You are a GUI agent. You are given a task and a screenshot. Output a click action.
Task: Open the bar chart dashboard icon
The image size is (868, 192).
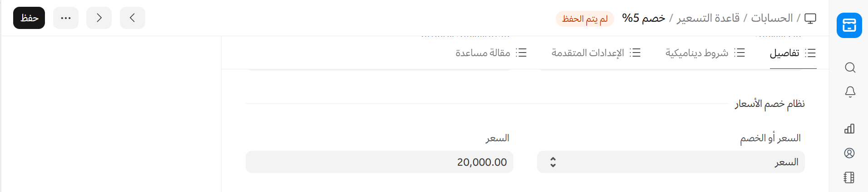[849, 129]
